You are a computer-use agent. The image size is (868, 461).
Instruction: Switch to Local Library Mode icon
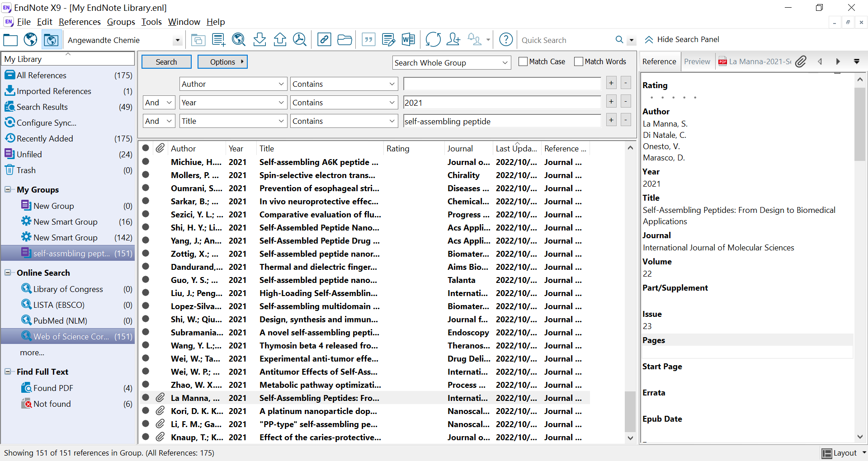pos(10,40)
